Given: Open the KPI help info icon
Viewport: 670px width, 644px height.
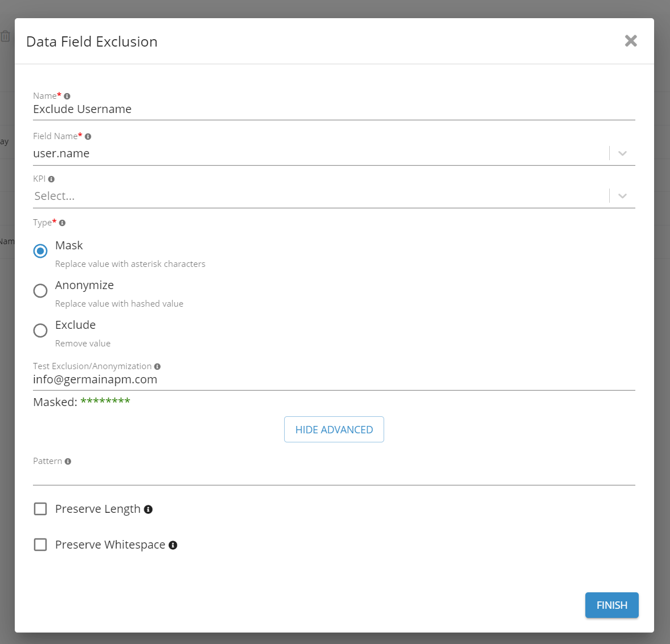Looking at the screenshot, I should click(x=52, y=178).
